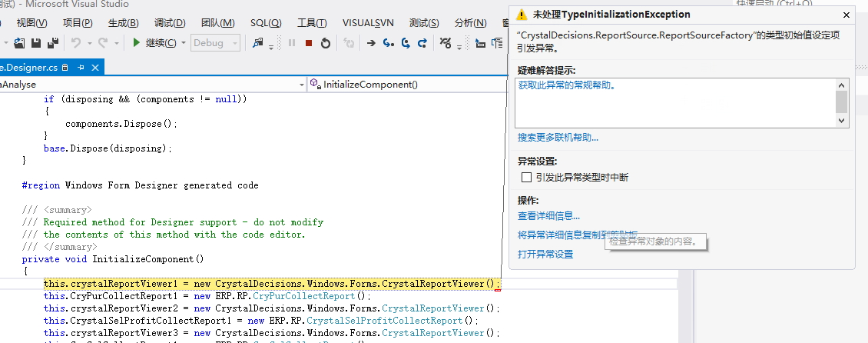Screen dimensions: 868x343
Task: Step Over the current statement
Action: (406, 42)
